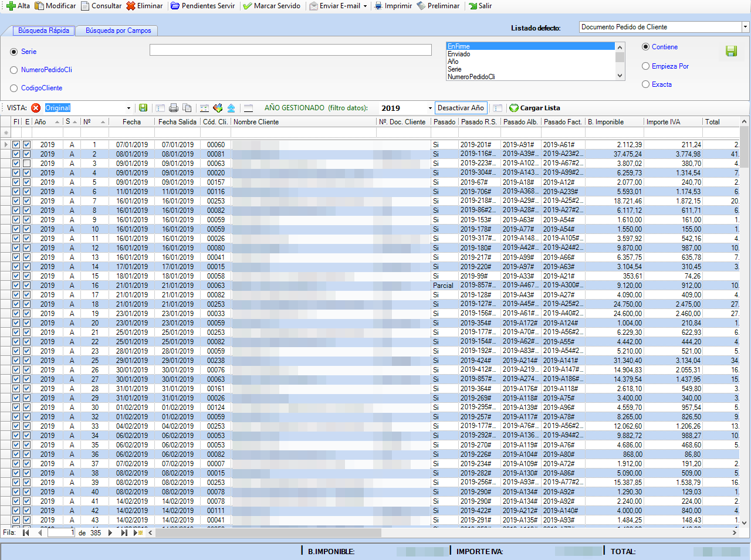Select the NumeroPedidoCli radio button

coord(14,70)
